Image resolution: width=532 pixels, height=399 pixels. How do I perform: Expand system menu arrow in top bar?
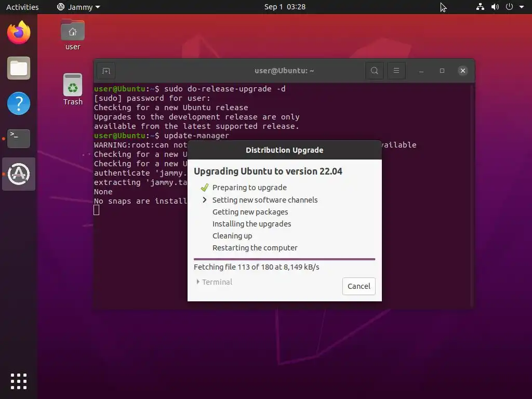522,7
